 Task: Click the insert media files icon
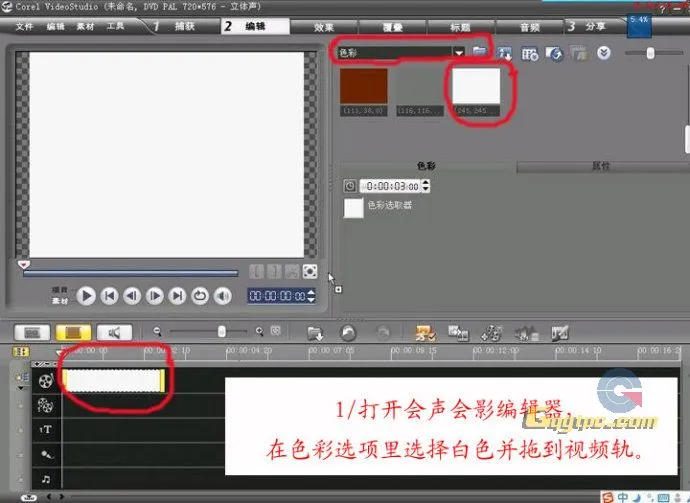click(316, 333)
